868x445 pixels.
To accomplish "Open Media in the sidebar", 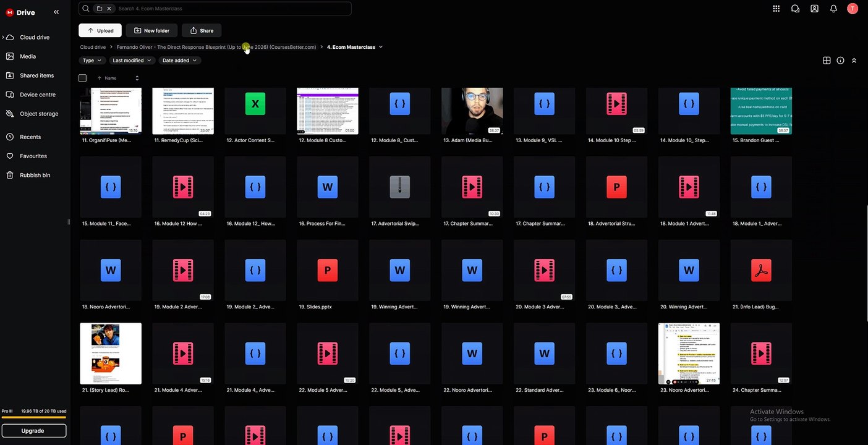I will click(x=28, y=56).
